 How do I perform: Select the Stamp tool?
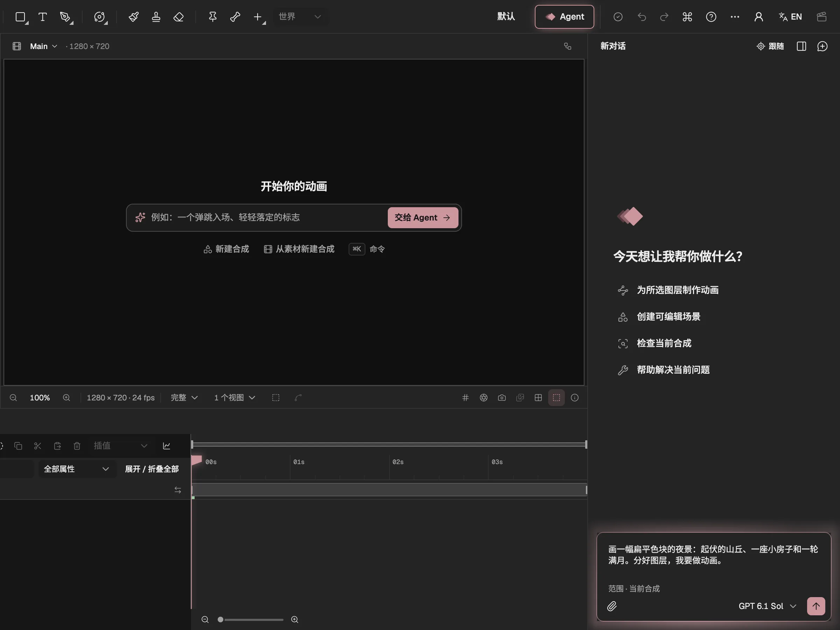coord(156,17)
